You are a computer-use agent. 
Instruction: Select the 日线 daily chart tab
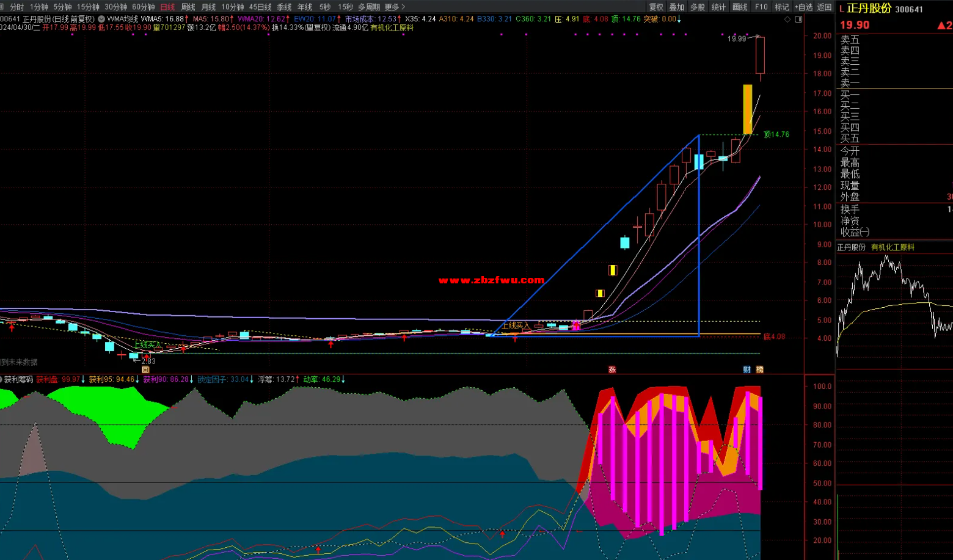tap(167, 7)
